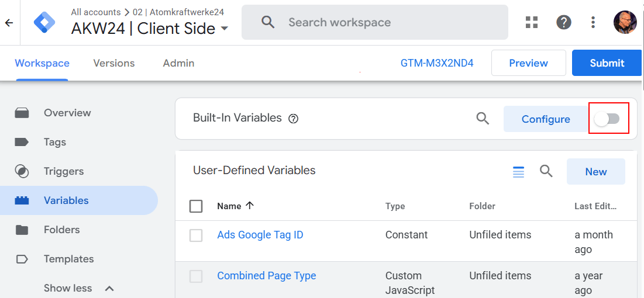644x298 pixels.
Task: Click the blue Submit button
Action: 607,63
